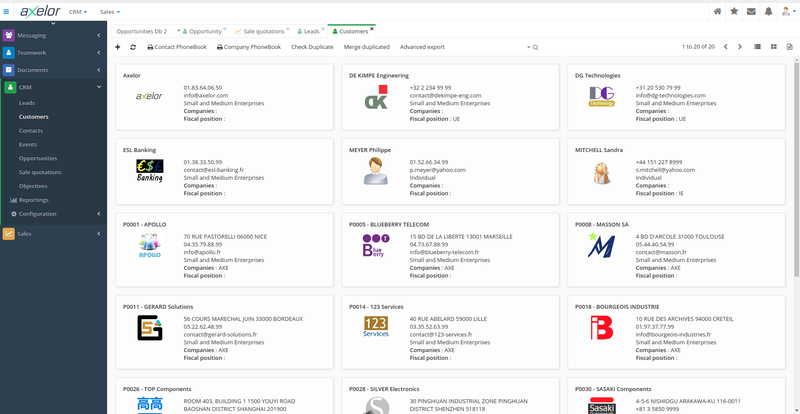Open Leads in CRM sidebar
Screen dimensions: 800x414
coord(27,103)
